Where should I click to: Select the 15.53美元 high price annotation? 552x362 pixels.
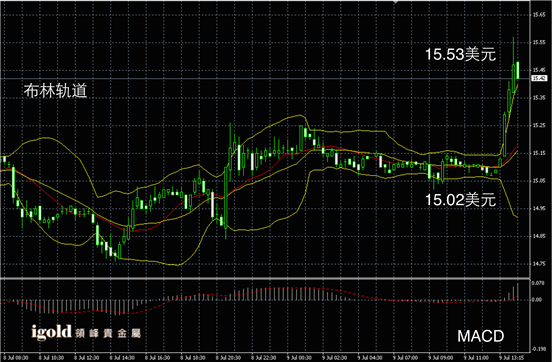point(460,54)
